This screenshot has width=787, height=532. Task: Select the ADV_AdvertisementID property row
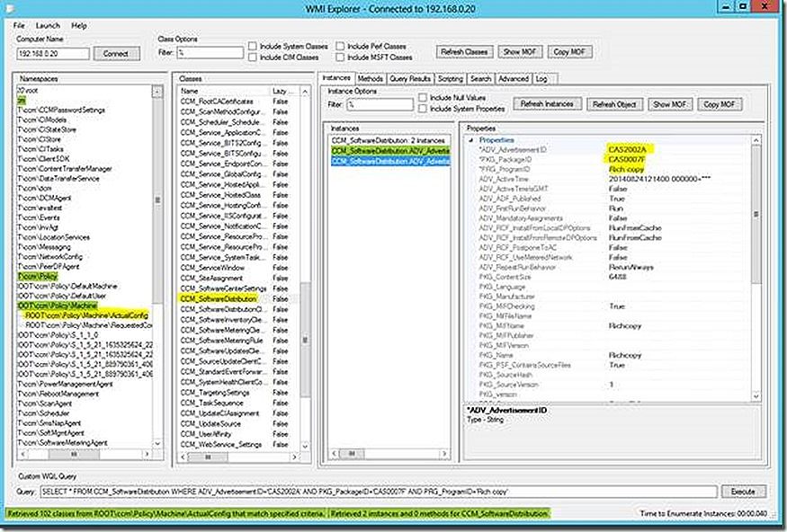(608, 149)
